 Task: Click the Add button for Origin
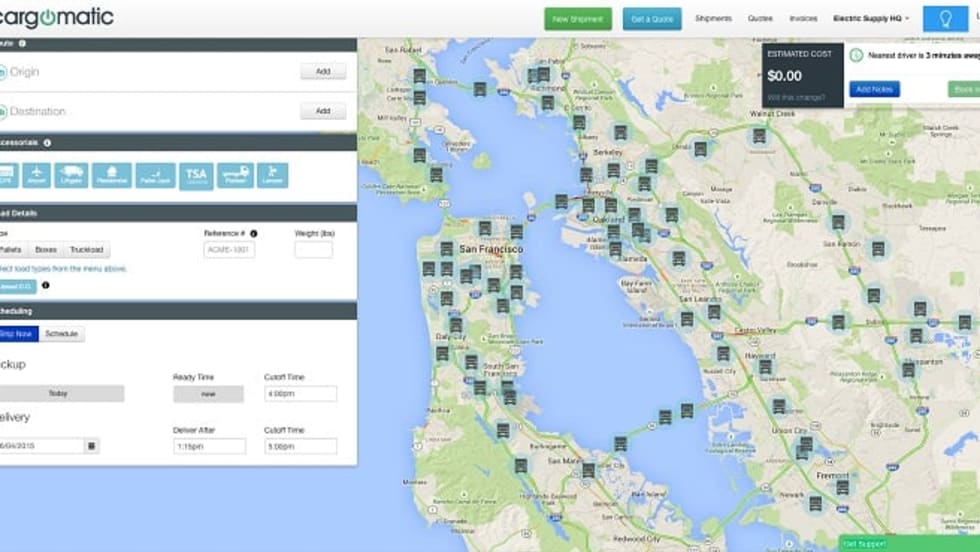tap(323, 71)
